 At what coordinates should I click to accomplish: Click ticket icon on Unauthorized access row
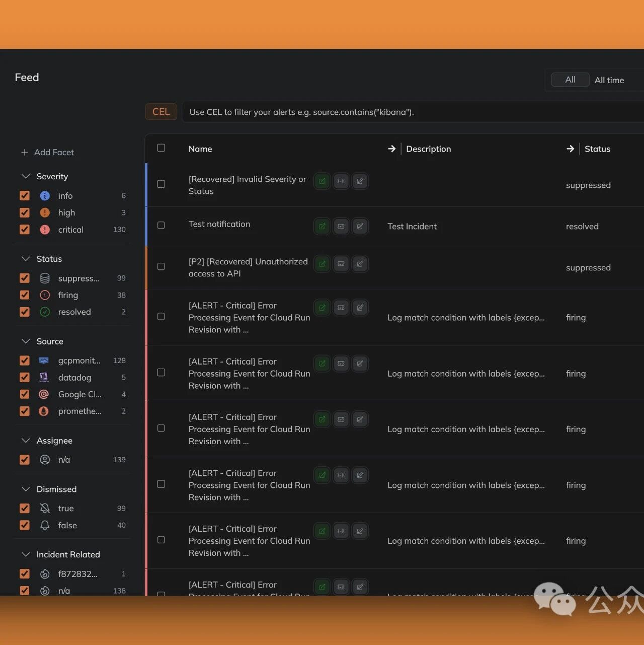[x=341, y=264]
